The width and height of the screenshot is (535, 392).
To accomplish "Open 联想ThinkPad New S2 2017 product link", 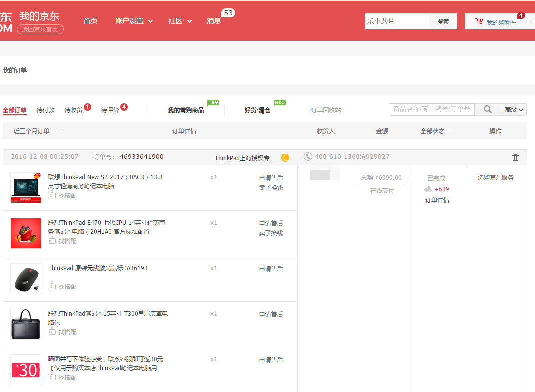I will point(105,181).
